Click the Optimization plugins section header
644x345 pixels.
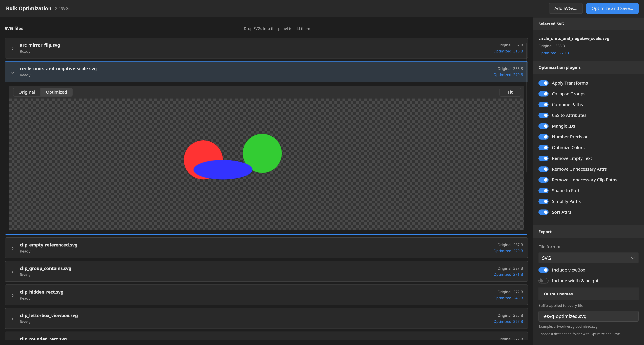(588, 67)
